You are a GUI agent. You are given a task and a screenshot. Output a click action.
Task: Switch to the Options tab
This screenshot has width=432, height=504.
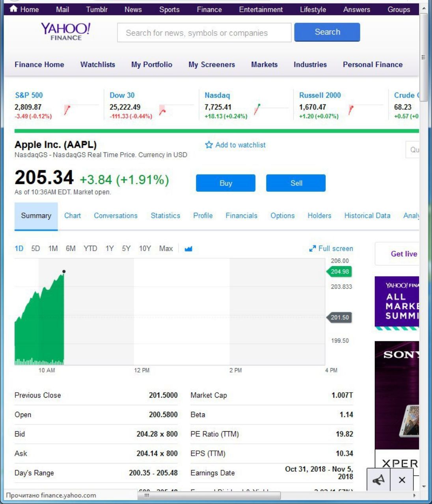click(x=282, y=216)
